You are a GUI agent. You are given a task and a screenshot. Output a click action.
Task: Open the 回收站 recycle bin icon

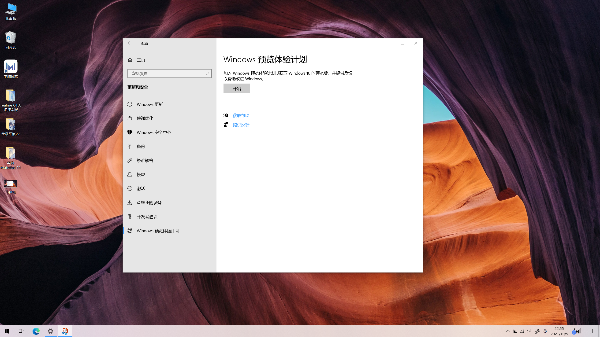[x=11, y=40]
